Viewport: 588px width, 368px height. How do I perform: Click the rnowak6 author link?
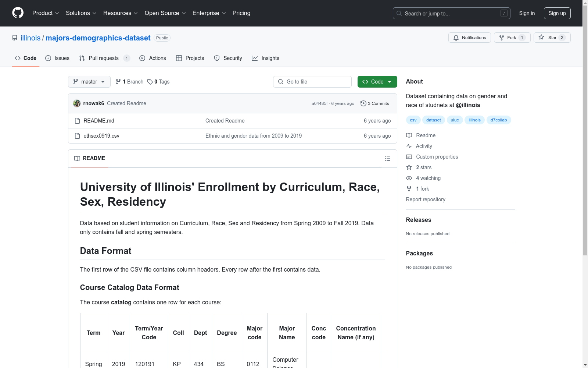(94, 103)
